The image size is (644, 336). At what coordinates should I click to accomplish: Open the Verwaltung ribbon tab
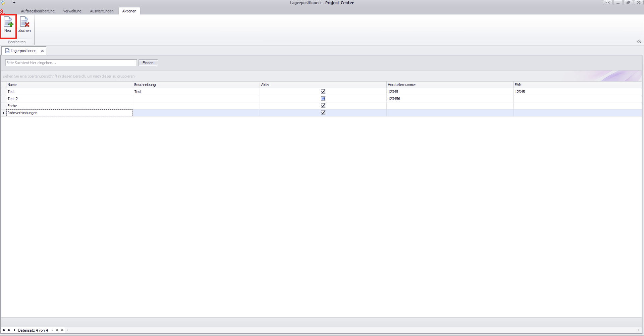pyautogui.click(x=72, y=11)
